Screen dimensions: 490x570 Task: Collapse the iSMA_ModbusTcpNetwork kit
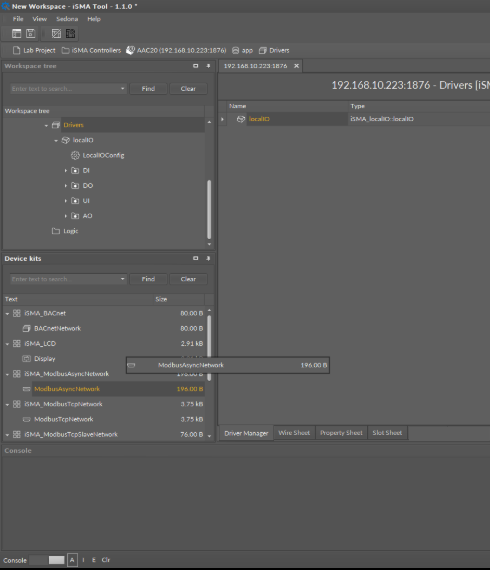pos(7,405)
